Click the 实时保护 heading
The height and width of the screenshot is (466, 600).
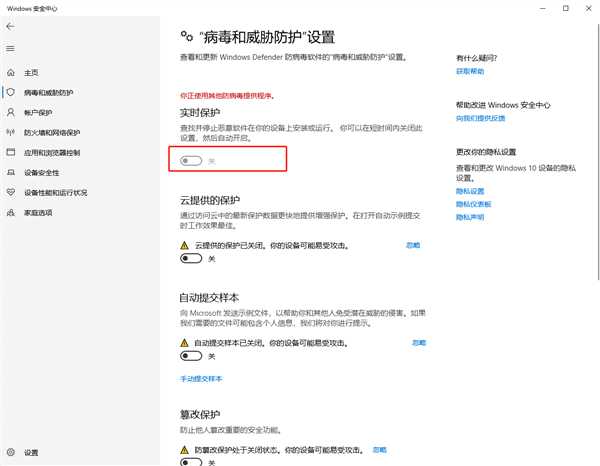(x=200, y=113)
